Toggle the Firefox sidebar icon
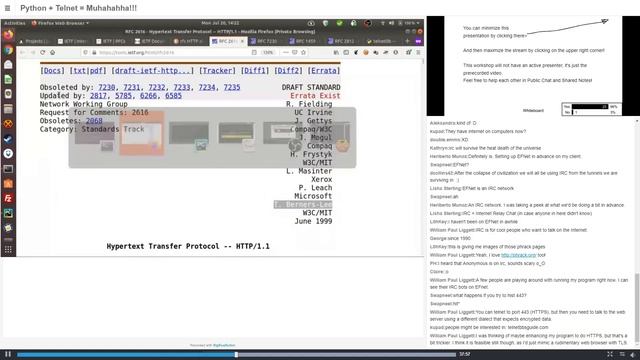 [x=346, y=52]
